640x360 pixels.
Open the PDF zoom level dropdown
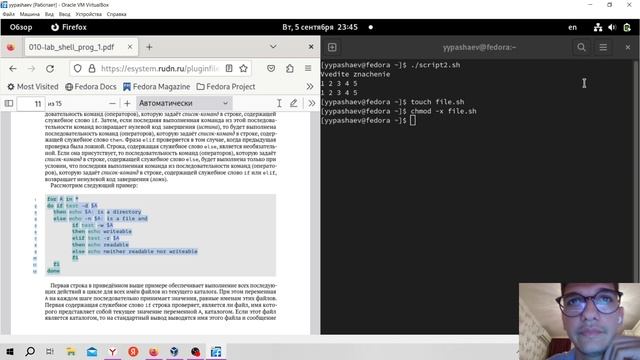184,103
